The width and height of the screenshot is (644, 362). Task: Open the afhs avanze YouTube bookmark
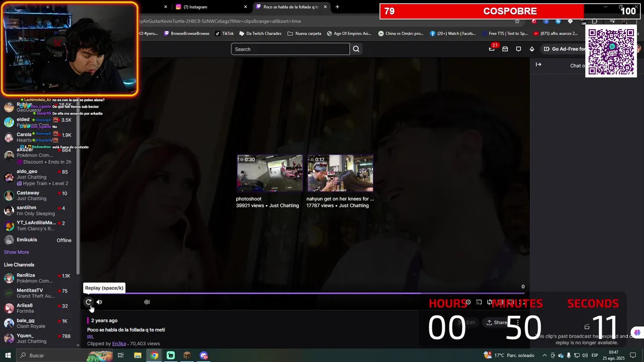click(x=555, y=34)
